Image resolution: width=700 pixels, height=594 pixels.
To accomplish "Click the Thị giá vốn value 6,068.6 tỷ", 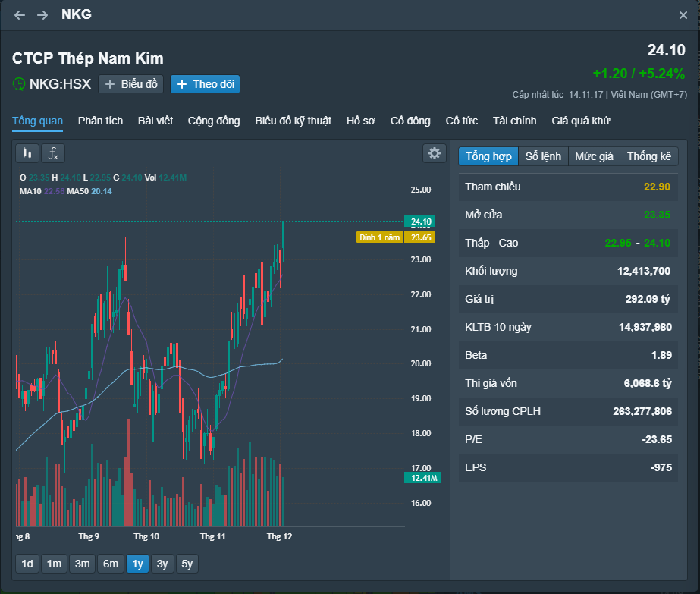I will point(648,383).
